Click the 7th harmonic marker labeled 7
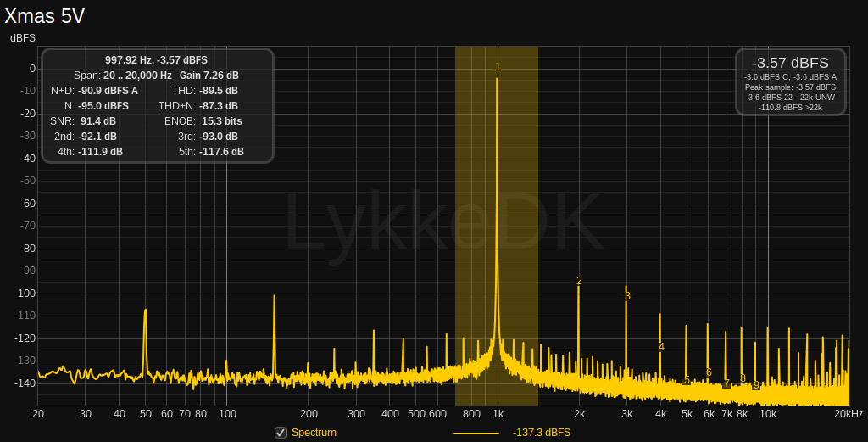The image size is (868, 442). [x=726, y=383]
